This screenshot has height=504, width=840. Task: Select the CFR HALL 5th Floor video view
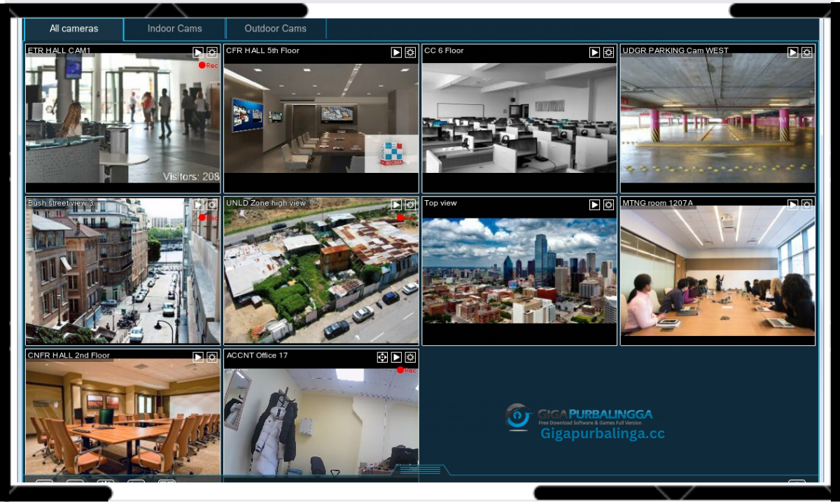point(321,118)
